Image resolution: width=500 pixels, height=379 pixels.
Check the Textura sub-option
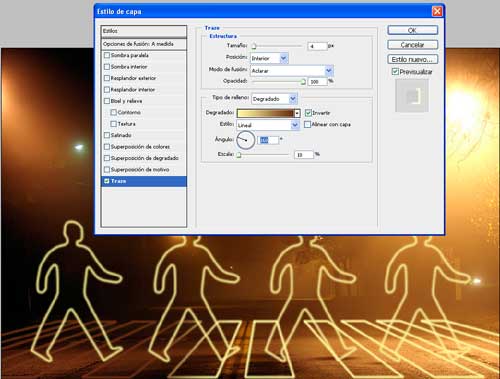click(x=114, y=124)
